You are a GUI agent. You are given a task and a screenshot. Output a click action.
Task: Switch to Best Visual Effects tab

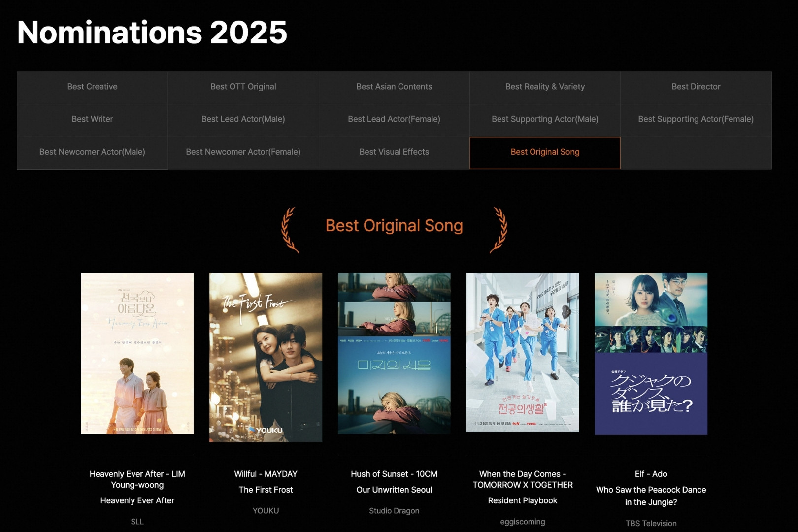394,152
